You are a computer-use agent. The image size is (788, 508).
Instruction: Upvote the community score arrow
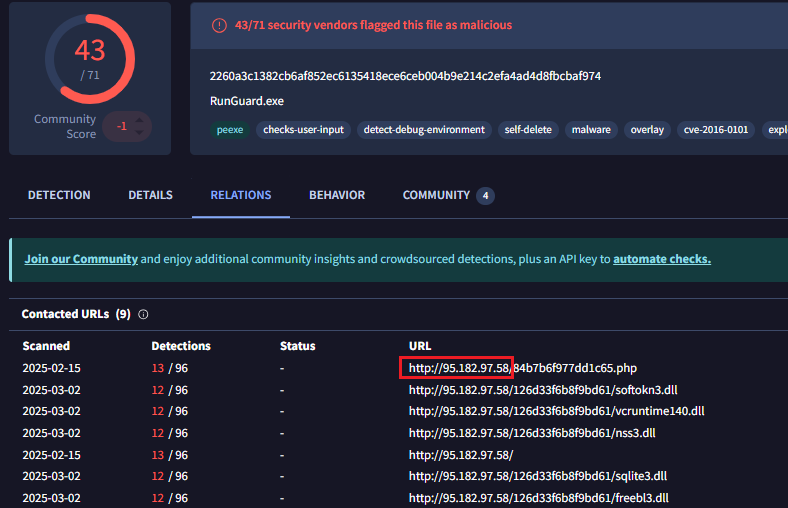[x=140, y=120]
